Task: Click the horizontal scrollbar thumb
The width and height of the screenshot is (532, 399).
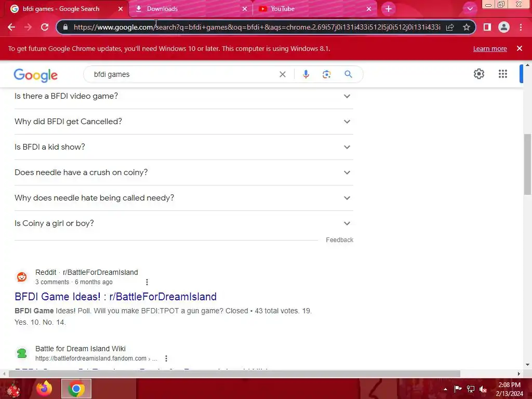Action: (x=234, y=374)
